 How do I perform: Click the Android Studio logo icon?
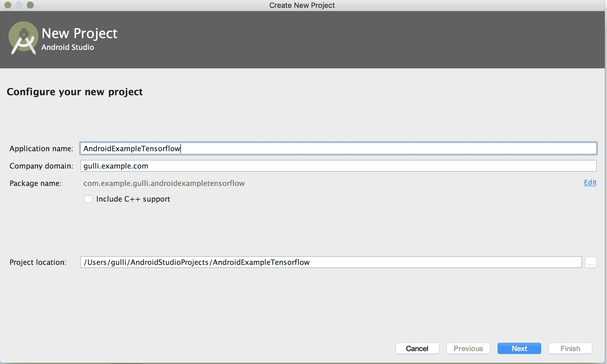(24, 38)
